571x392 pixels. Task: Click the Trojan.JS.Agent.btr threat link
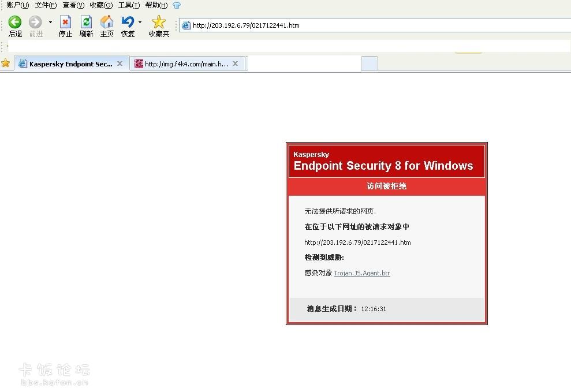coord(362,274)
